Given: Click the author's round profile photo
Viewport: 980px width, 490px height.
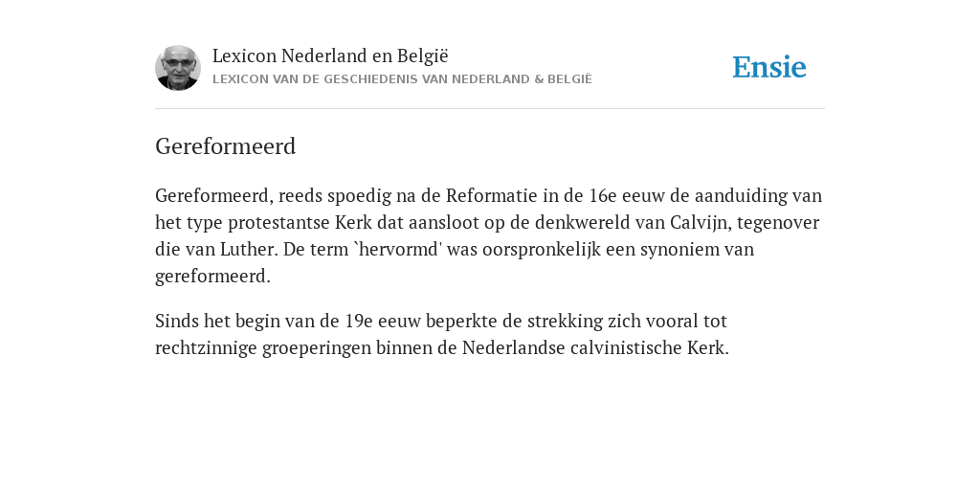Looking at the screenshot, I should tap(177, 68).
